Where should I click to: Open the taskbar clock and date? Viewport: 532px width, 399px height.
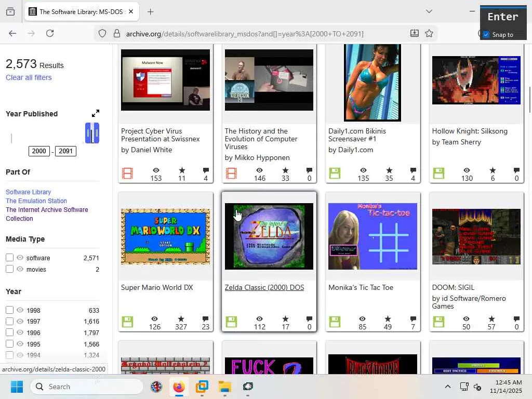tap(506, 387)
